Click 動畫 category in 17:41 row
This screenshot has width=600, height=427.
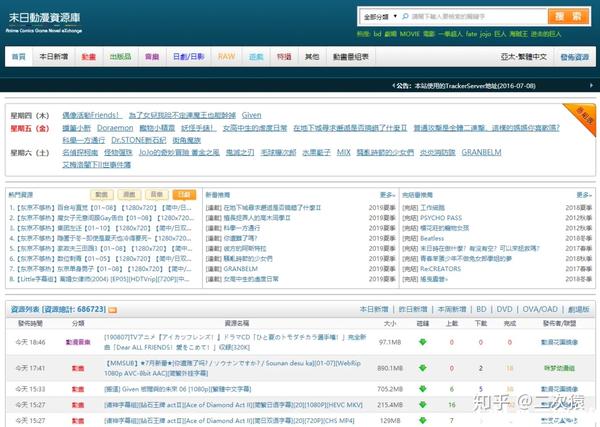[78, 368]
